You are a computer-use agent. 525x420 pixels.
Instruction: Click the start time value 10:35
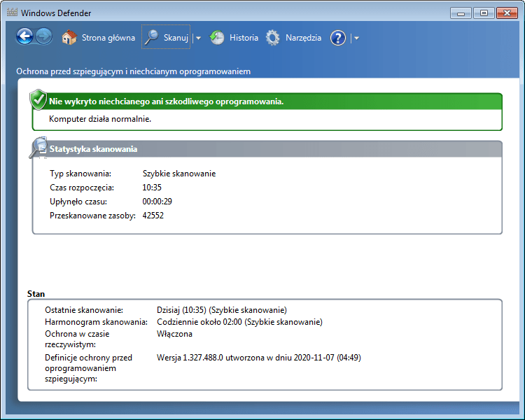(x=152, y=188)
